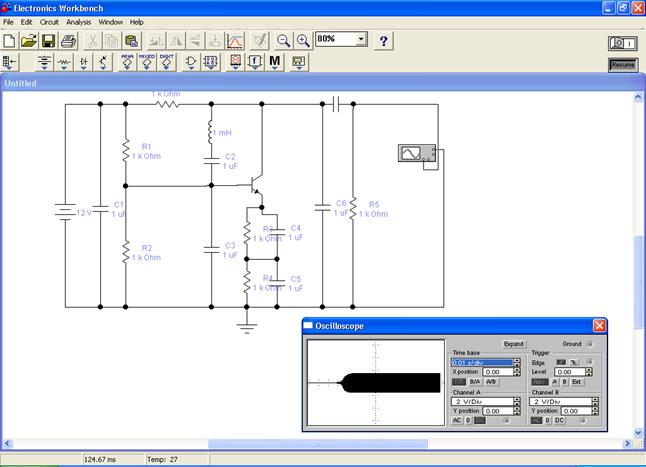Click the Expand button on oscilloscope
Image resolution: width=646 pixels, height=467 pixels.
pos(513,343)
